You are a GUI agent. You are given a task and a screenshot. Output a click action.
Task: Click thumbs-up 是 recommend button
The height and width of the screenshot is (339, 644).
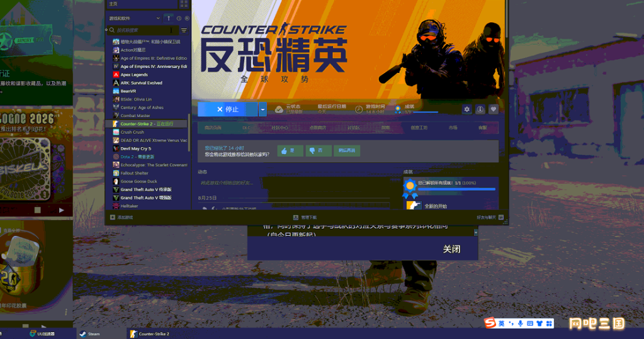(x=290, y=150)
